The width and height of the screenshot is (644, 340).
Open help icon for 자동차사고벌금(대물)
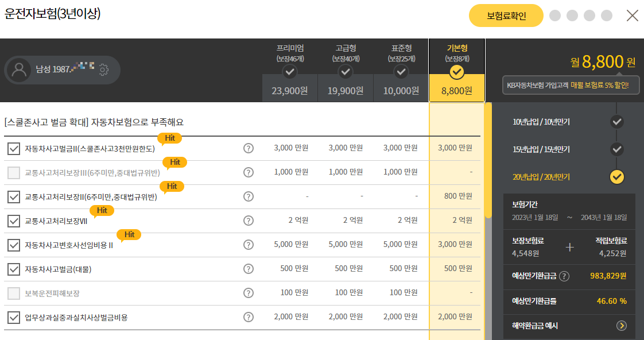(x=248, y=269)
